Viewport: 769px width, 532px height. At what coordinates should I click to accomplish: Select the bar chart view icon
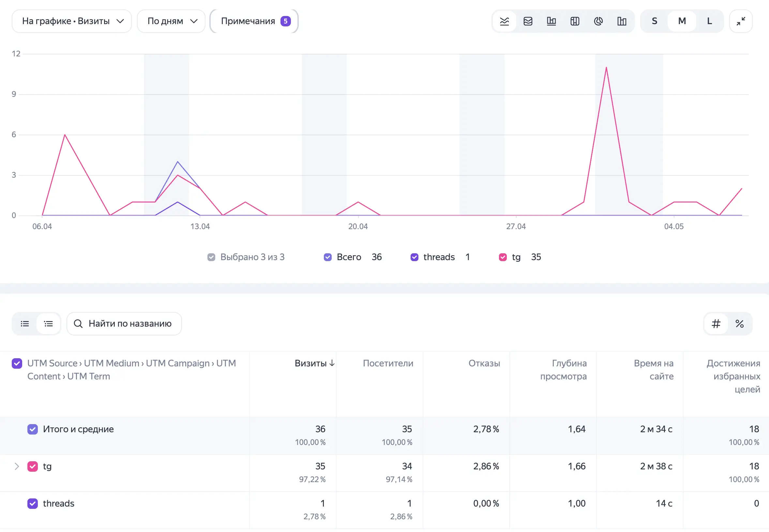(551, 21)
